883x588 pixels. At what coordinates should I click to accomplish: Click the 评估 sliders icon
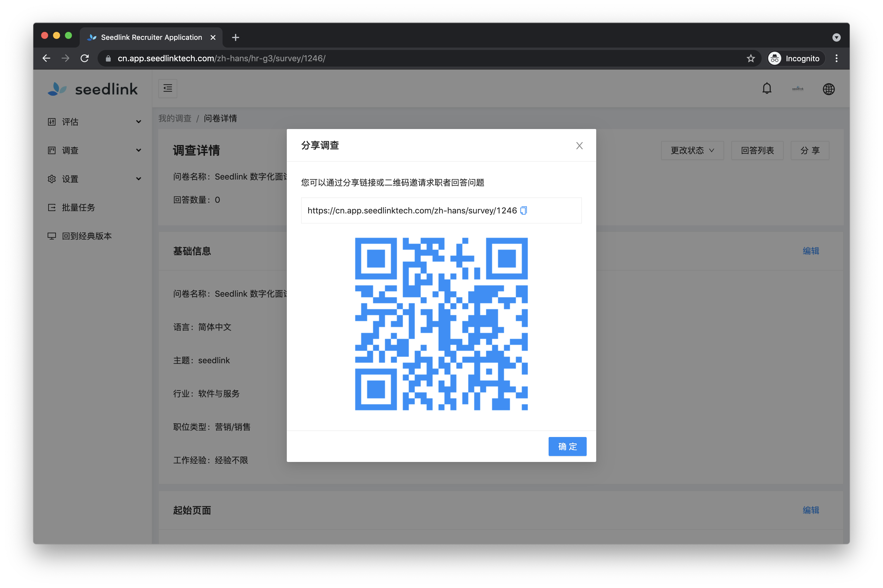pos(52,122)
